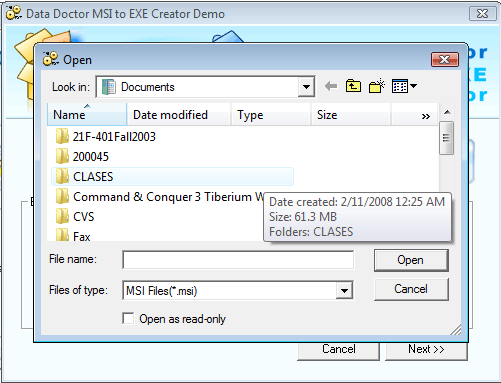Show more columns via chevron

coord(425,116)
